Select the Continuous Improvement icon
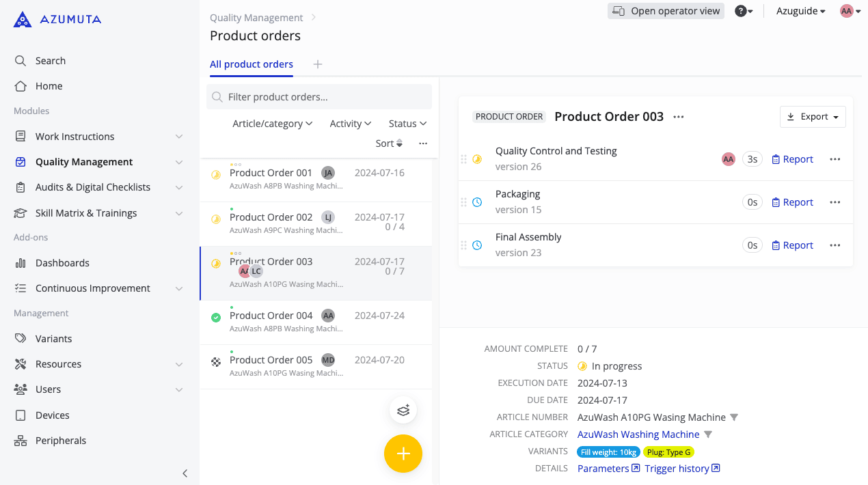The width and height of the screenshot is (868, 485). pyautogui.click(x=21, y=288)
